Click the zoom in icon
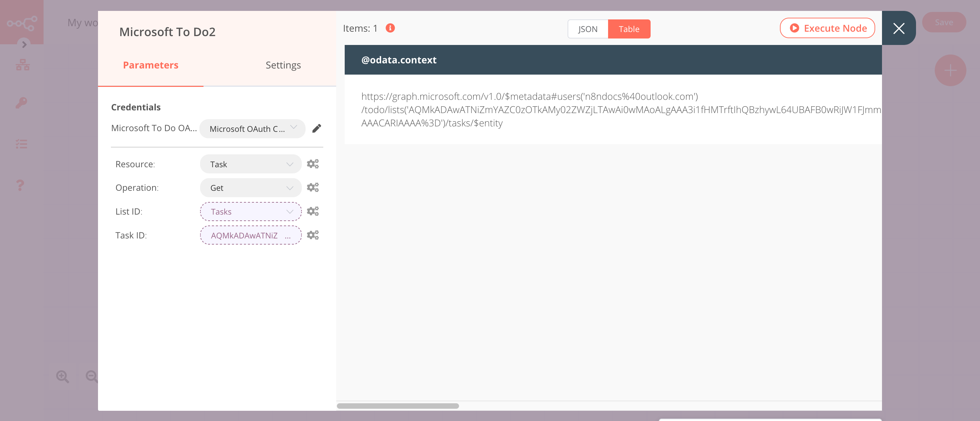Screen dimensions: 980x421 coord(63,377)
